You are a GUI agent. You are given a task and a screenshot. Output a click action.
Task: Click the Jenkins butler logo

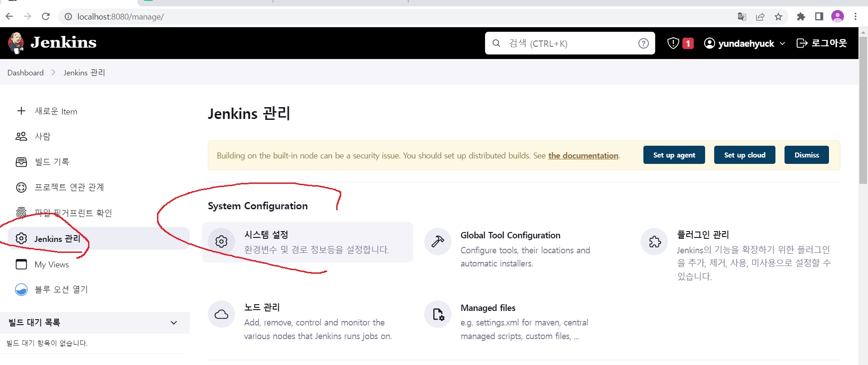click(x=16, y=43)
